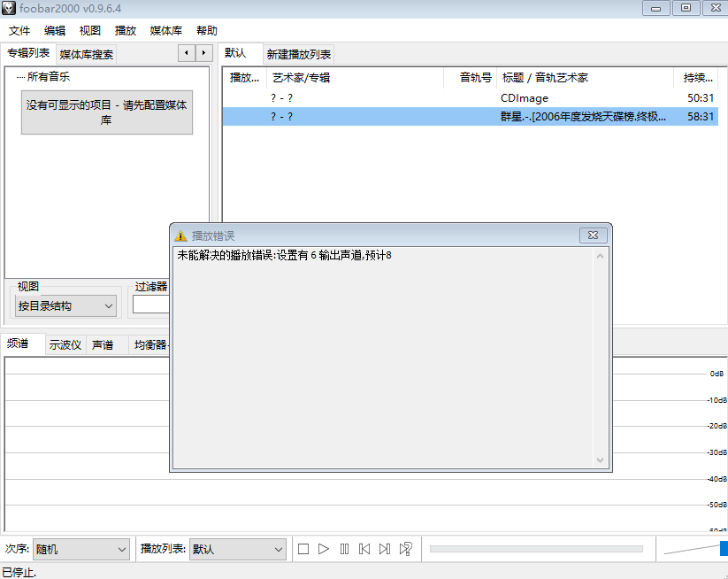
Task: Click the foobar2000 title bar app icon
Action: pyautogui.click(x=8, y=8)
